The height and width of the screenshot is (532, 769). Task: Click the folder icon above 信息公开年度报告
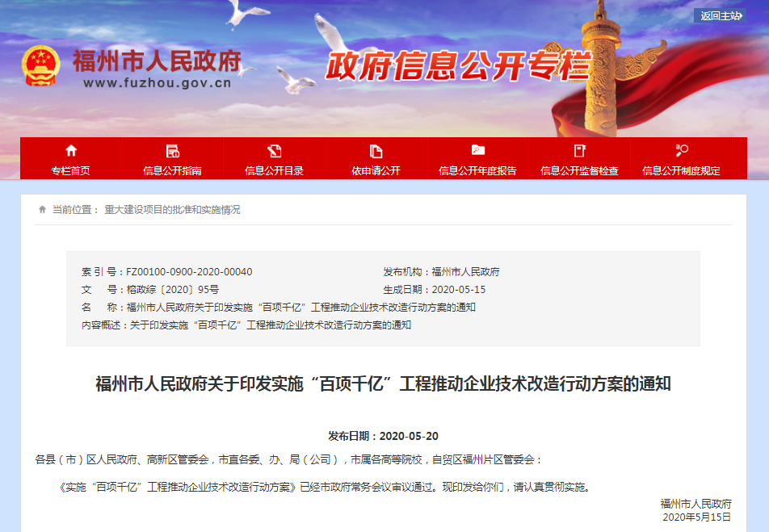click(477, 150)
